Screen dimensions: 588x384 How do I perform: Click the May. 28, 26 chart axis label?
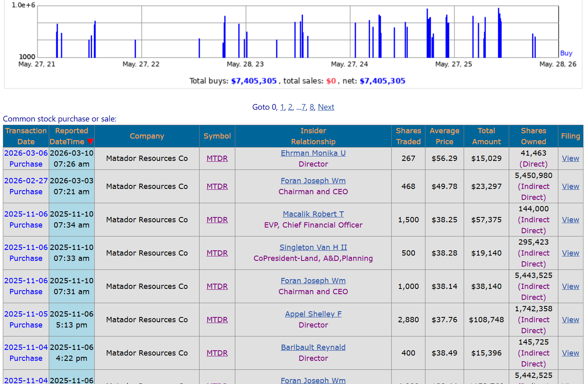tap(558, 64)
